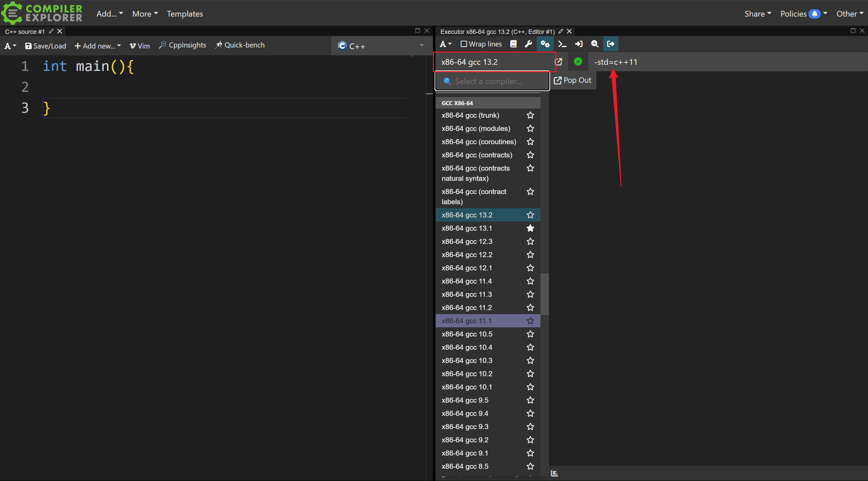Favorite x86-64 gcc (trunk) with star
The width and height of the screenshot is (868, 481).
click(530, 115)
